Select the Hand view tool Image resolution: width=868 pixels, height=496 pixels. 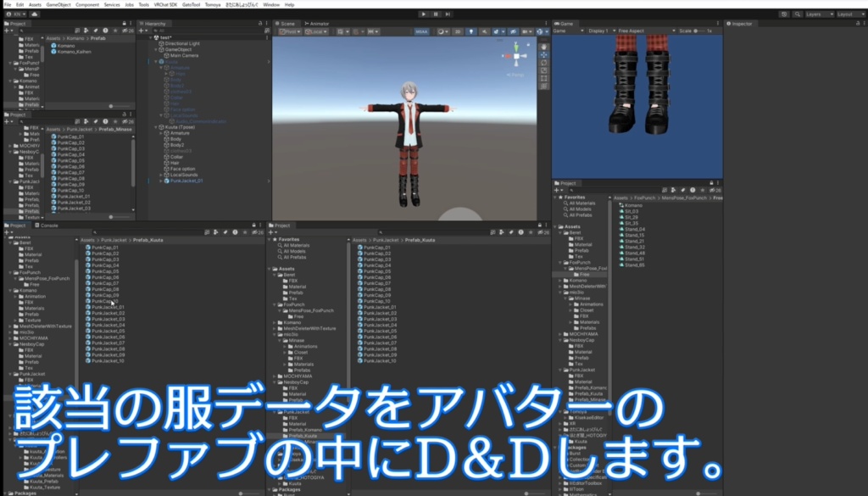click(x=543, y=47)
